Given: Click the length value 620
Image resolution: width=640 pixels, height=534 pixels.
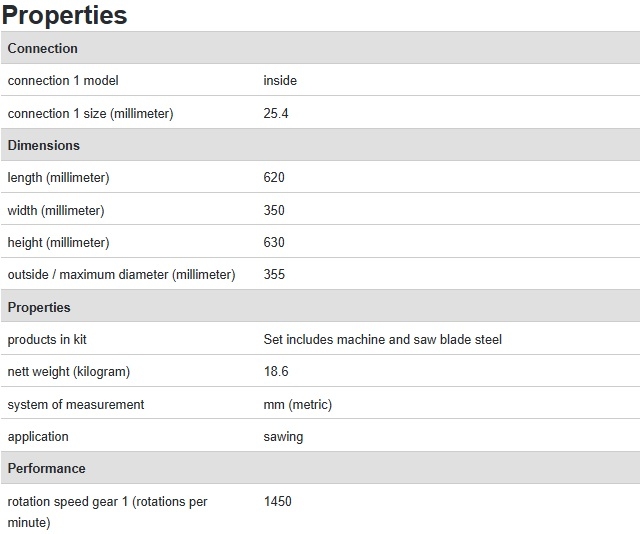Looking at the screenshot, I should [x=274, y=177].
